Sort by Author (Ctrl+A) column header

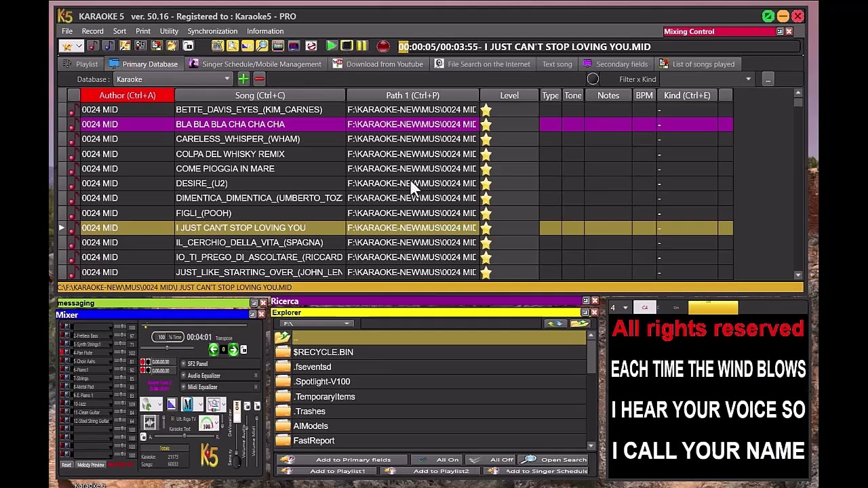(127, 96)
